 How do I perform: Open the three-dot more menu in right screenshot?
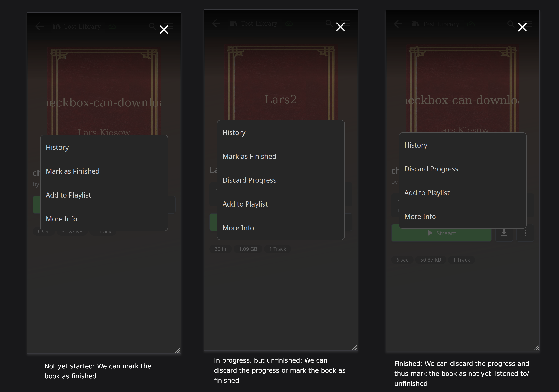tap(525, 233)
